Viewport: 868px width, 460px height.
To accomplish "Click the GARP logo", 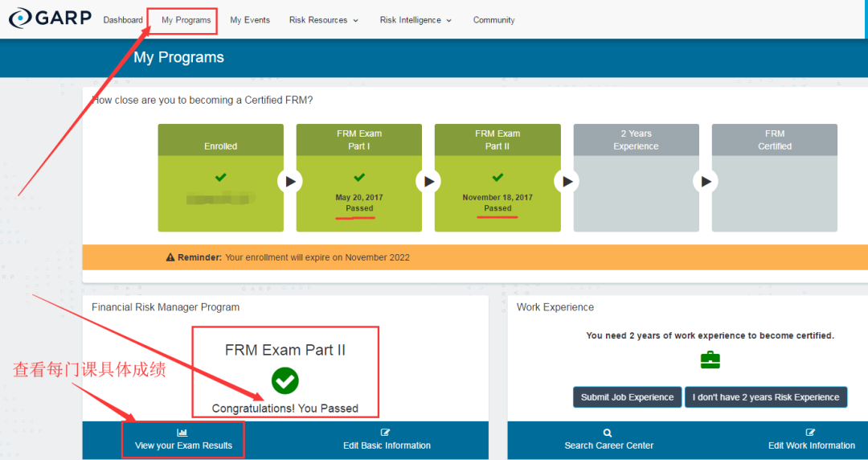I will pos(50,18).
